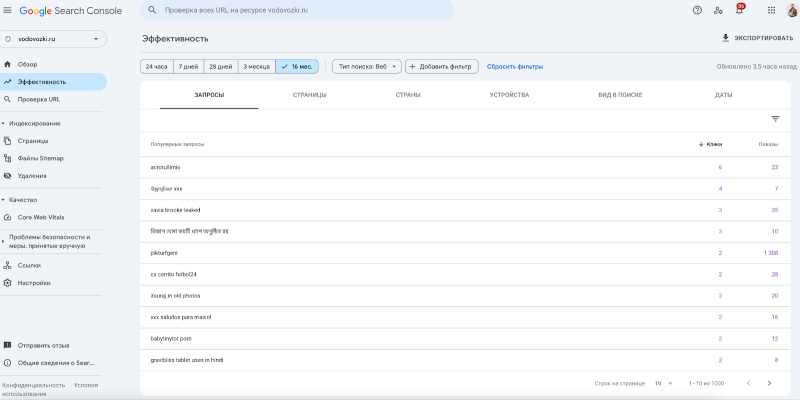
Task: Click the ЭКСПОРТИРОВАТЬ button
Action: click(757, 38)
